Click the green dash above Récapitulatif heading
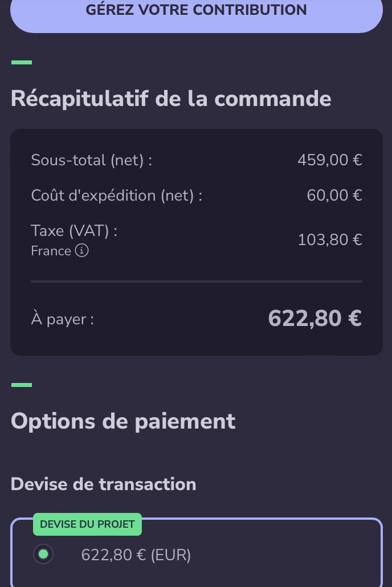The image size is (392, 587). (x=22, y=62)
